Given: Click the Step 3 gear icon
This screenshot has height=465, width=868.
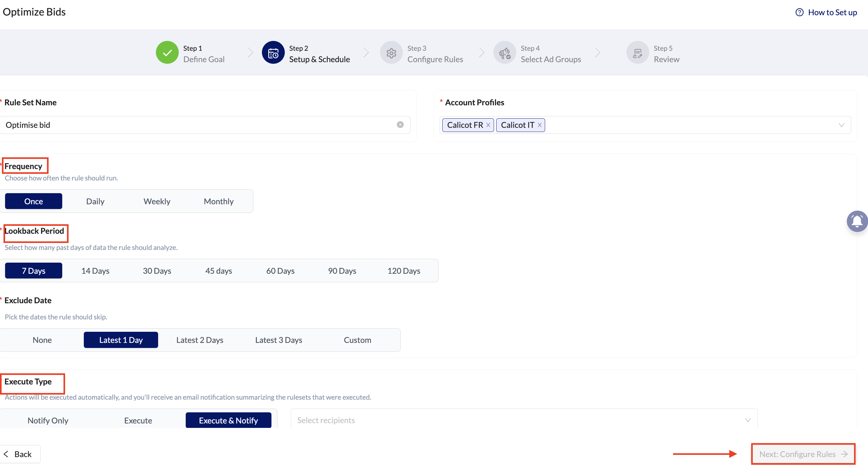Looking at the screenshot, I should tap(391, 53).
